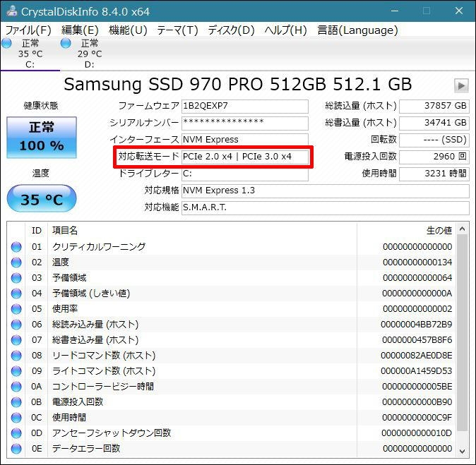The width and height of the screenshot is (476, 465).
Task: Go to next disk with the arrow button
Action: 461,85
